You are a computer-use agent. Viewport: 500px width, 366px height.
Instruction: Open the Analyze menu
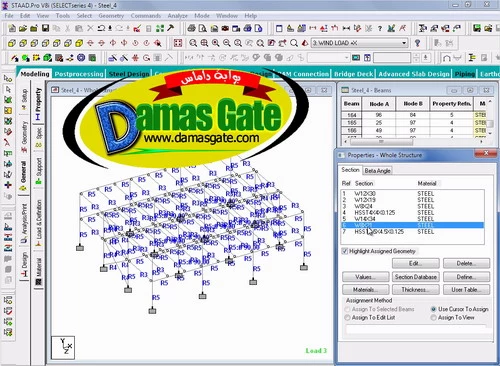click(x=177, y=16)
